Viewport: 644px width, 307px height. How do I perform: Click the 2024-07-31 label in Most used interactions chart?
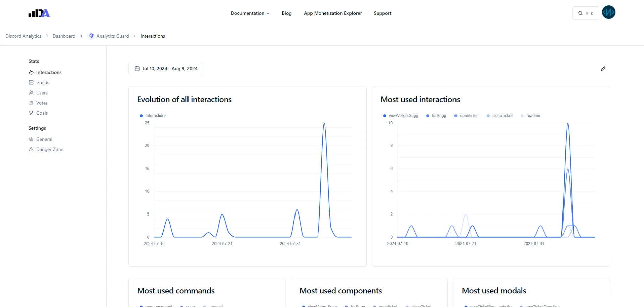point(534,244)
